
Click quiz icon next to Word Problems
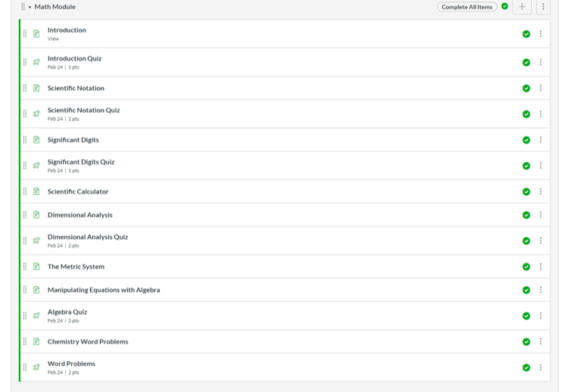pos(36,367)
